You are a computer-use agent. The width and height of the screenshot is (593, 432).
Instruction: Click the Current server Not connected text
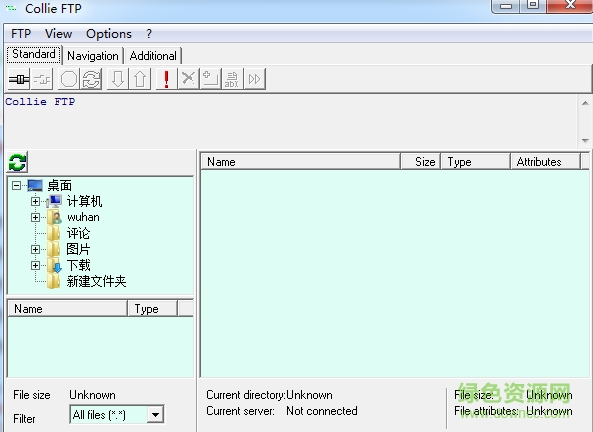tap(282, 411)
